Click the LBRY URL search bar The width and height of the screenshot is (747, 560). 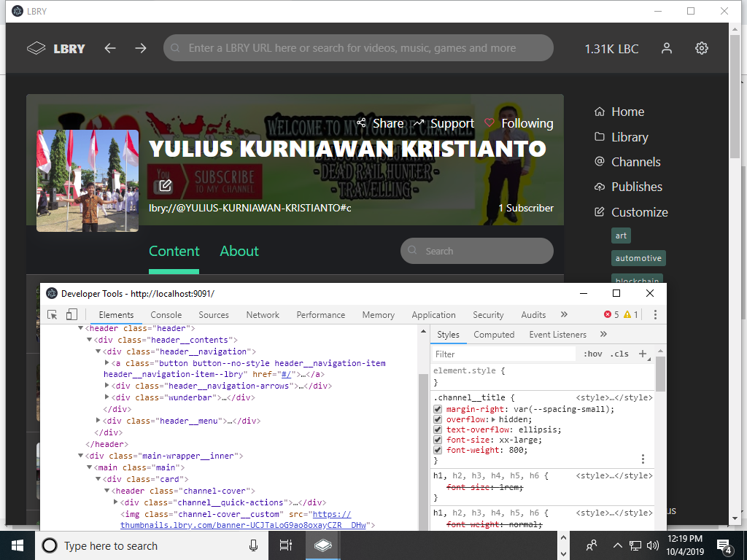click(358, 48)
